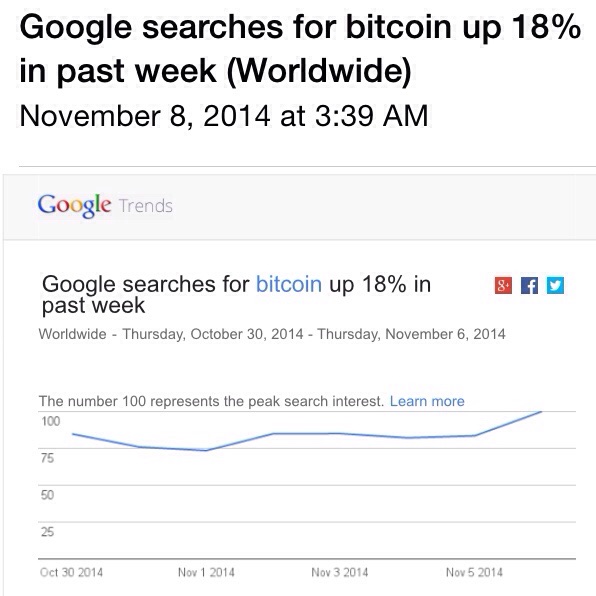Click the 75 gridline label
Screen dimensions: 596x596
pos(48,458)
